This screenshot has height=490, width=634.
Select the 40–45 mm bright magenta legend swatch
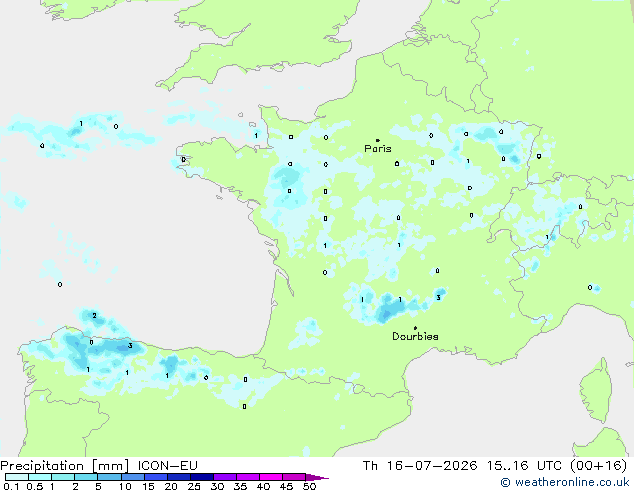[271, 477]
